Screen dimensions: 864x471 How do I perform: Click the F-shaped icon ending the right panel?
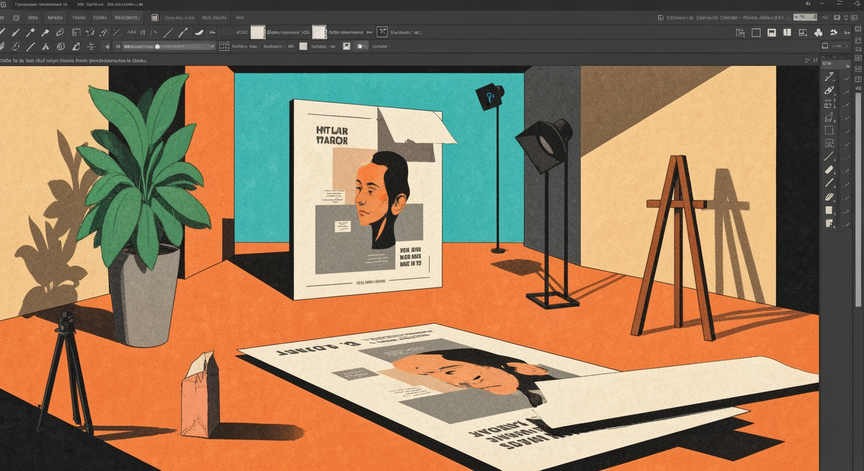(x=829, y=223)
